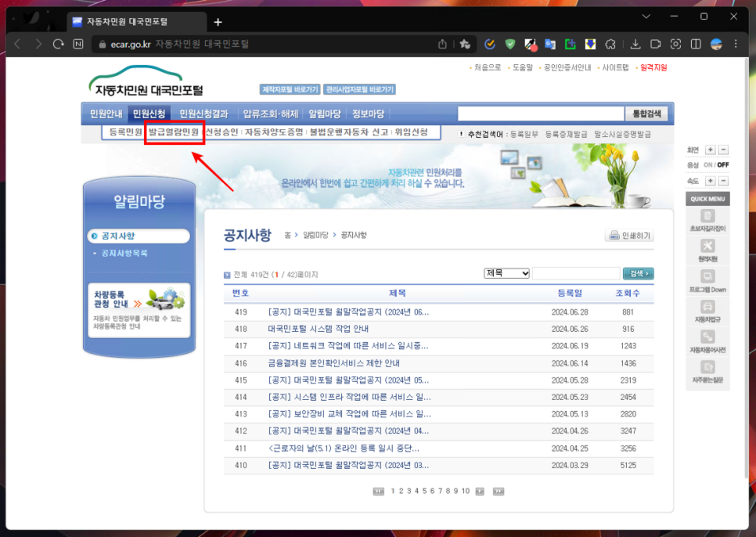Increase voice speed with 속도 plus

point(710,181)
